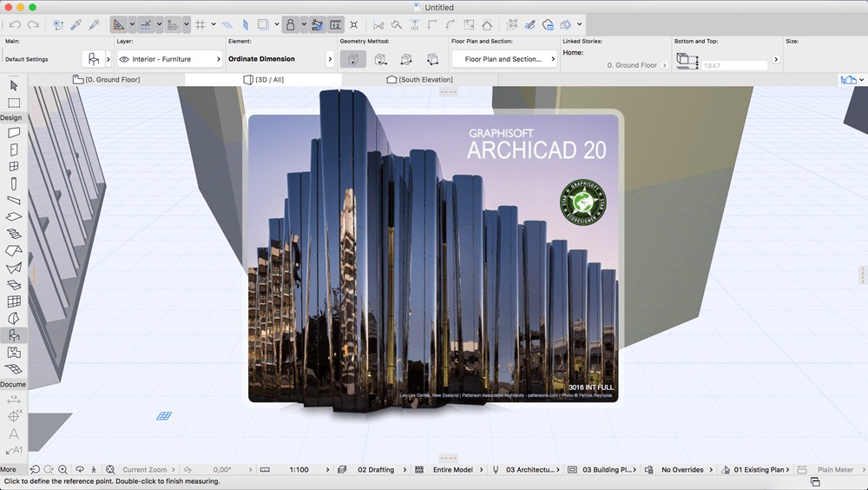Viewport: 868px width, 490px height.
Task: Click the Object chair tool
Action: [14, 335]
